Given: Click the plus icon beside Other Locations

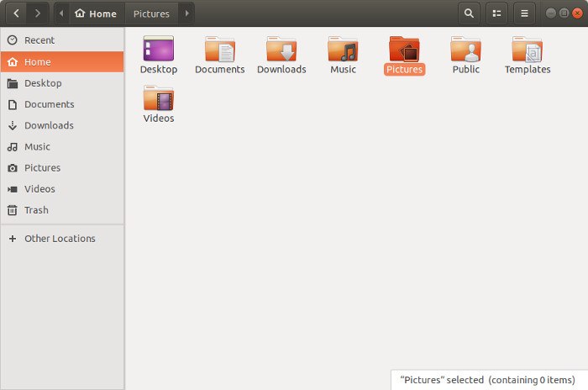Looking at the screenshot, I should pyautogui.click(x=13, y=239).
